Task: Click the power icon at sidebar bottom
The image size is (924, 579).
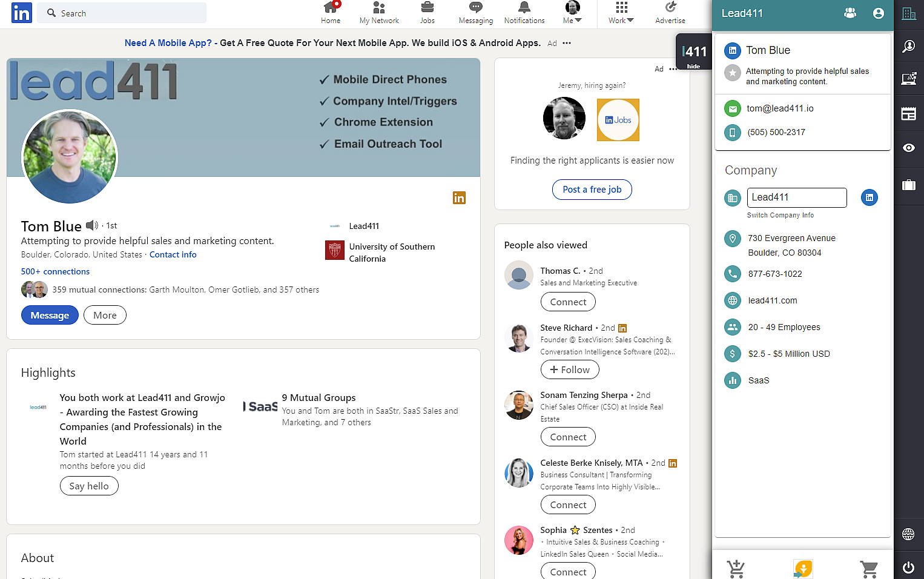Action: [x=908, y=568]
